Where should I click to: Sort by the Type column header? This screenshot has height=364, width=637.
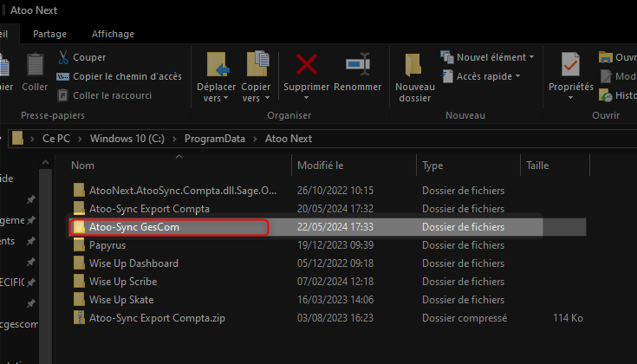tap(432, 166)
